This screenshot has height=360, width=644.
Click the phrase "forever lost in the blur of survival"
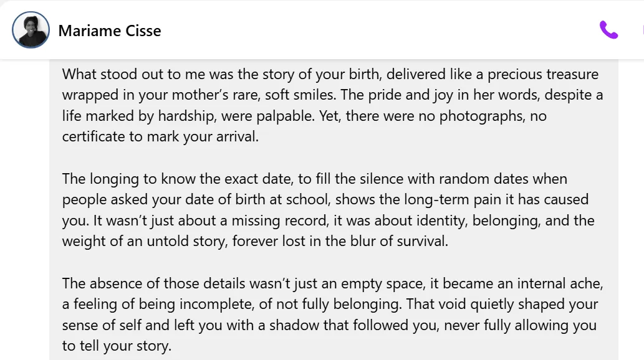(340, 241)
